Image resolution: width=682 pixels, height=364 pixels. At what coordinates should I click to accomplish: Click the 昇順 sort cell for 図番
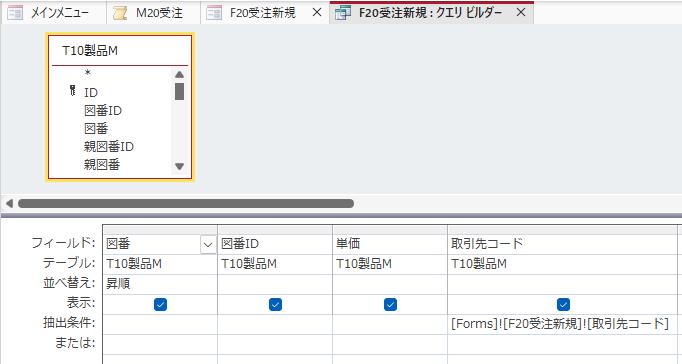point(160,284)
